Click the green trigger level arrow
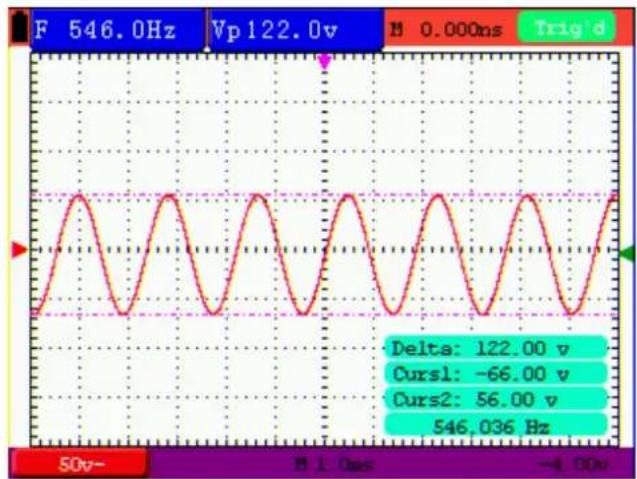The height and width of the screenshot is (479, 637). (628, 253)
